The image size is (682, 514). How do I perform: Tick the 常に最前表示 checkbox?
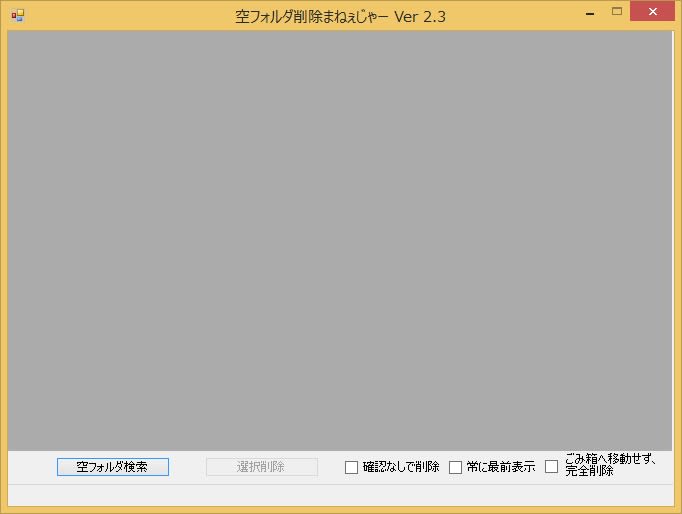click(455, 467)
